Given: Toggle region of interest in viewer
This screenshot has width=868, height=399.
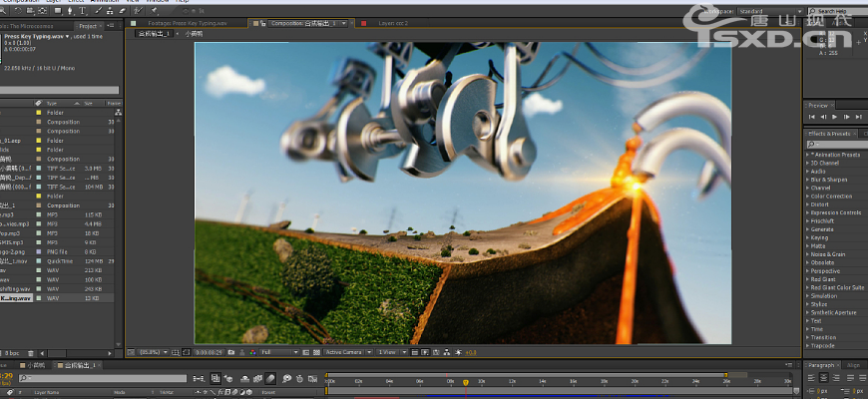Looking at the screenshot, I should tap(306, 351).
